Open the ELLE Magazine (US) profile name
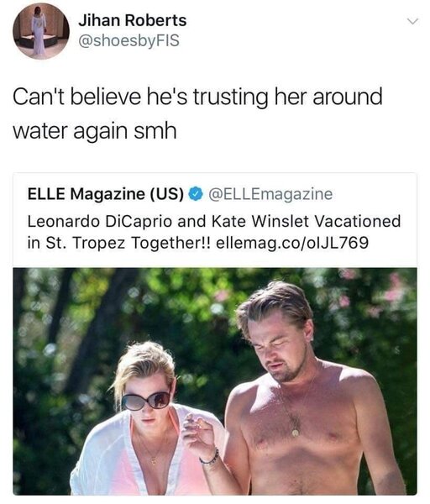430x504 pixels. [106, 194]
